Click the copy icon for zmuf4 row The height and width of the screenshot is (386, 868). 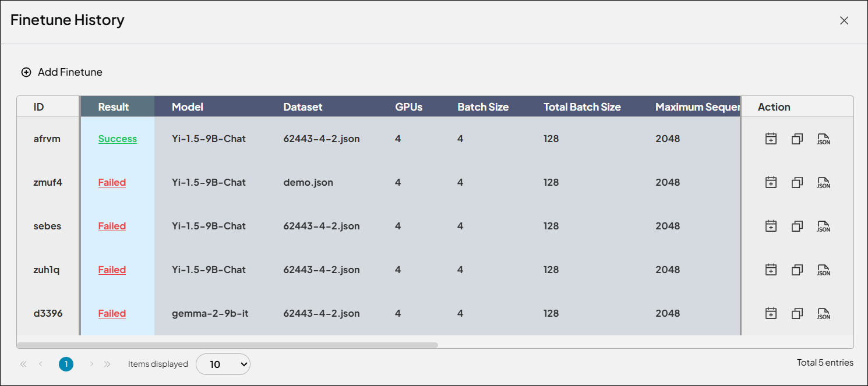797,182
